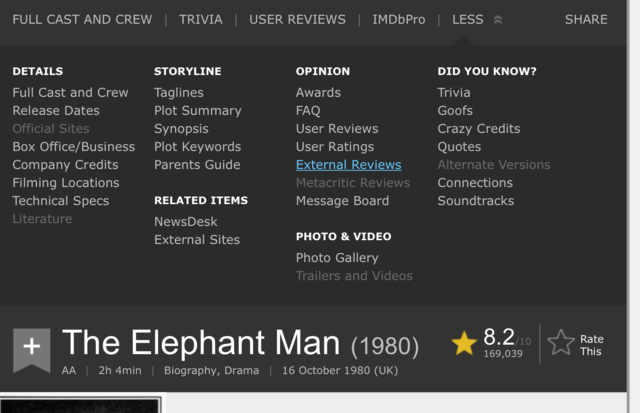Open User Reviews in the top bar
Screen dimensions: 640x413
click(297, 19)
